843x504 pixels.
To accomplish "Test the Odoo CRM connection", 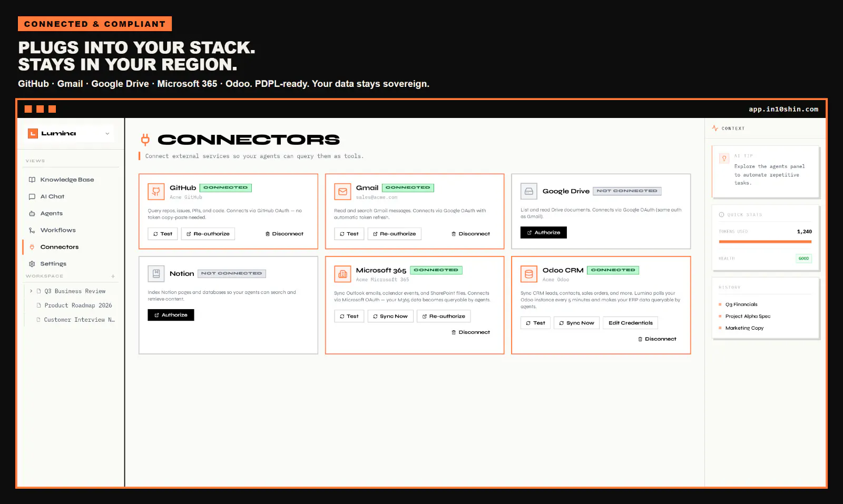I will (x=536, y=323).
